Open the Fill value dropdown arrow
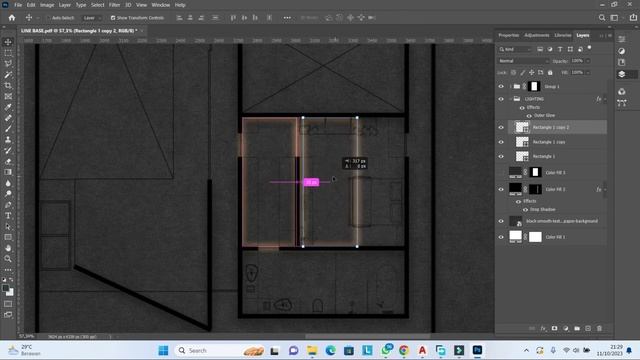Image resolution: width=640 pixels, height=360 pixels. [588, 73]
